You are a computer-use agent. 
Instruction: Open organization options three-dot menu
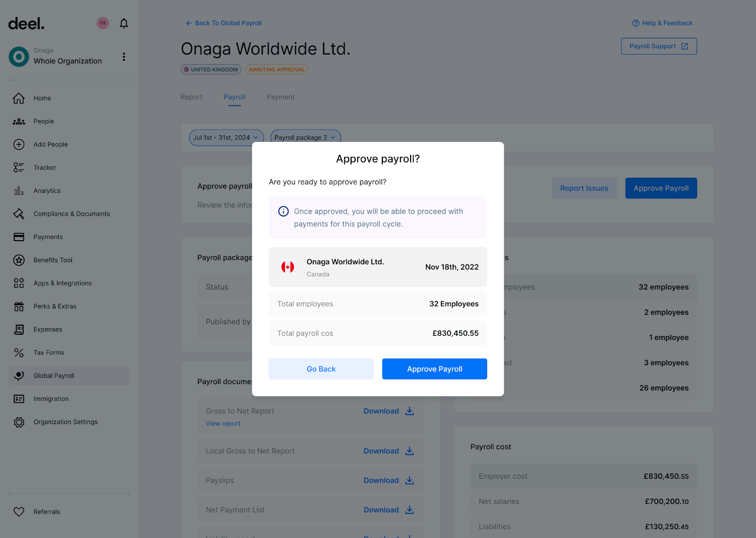[x=124, y=57]
